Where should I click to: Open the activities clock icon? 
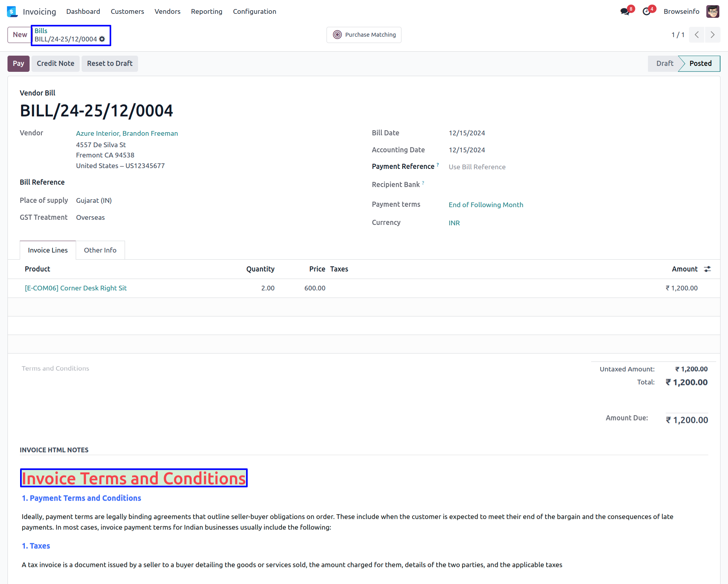coord(646,11)
